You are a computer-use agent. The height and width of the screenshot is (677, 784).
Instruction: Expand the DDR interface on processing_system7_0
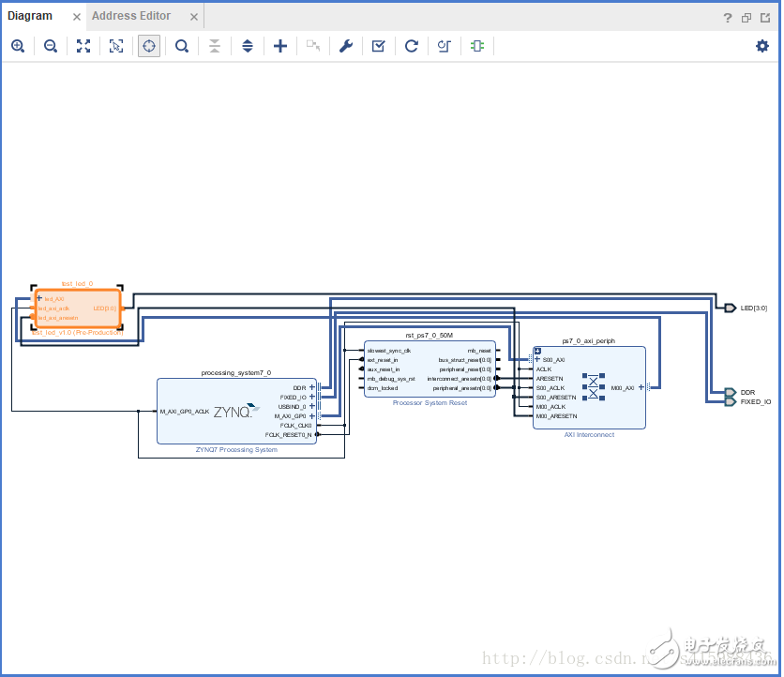click(x=312, y=387)
